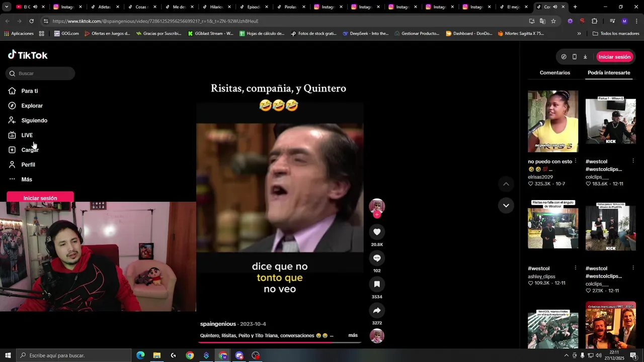The width and height of the screenshot is (644, 362).
Task: Open more options for ashley_clipss video
Action: pos(575,268)
